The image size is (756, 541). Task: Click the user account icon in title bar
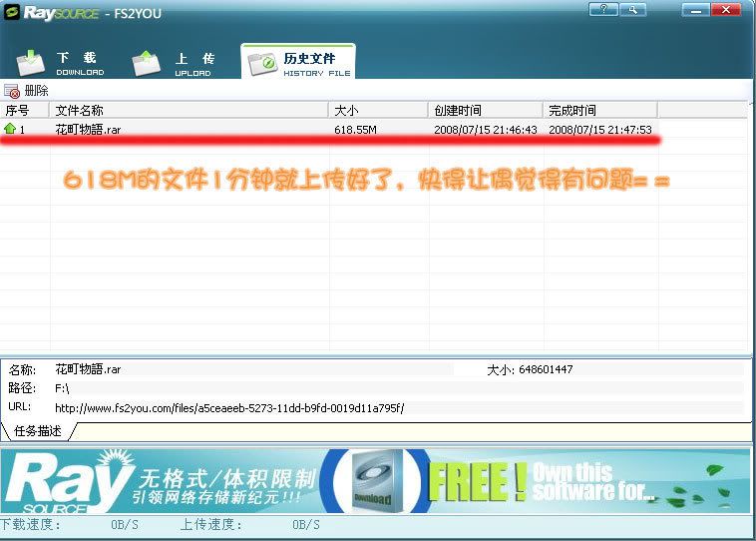pos(631,9)
